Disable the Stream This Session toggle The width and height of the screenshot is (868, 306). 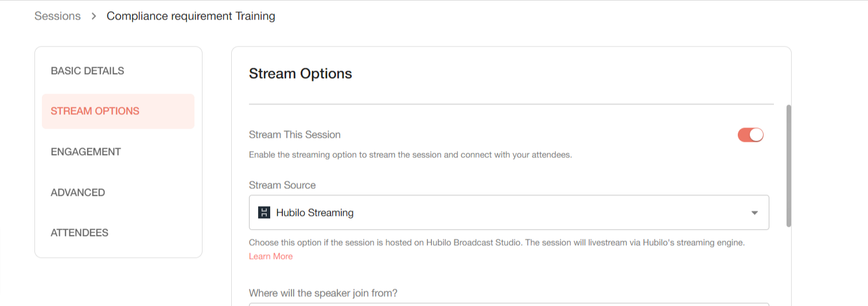coord(750,135)
